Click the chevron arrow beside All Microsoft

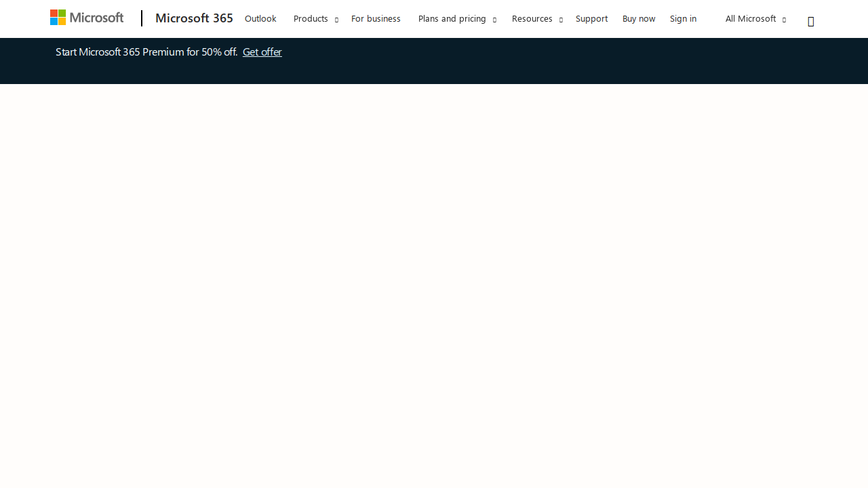point(784,20)
